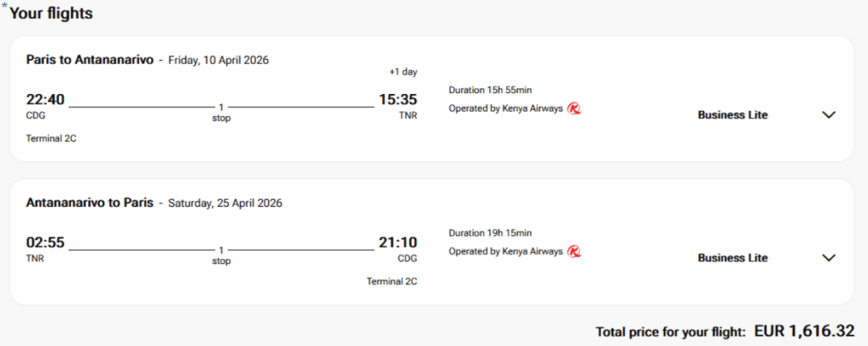The width and height of the screenshot is (868, 346).
Task: Click the +1 day arrival note
Action: click(403, 72)
